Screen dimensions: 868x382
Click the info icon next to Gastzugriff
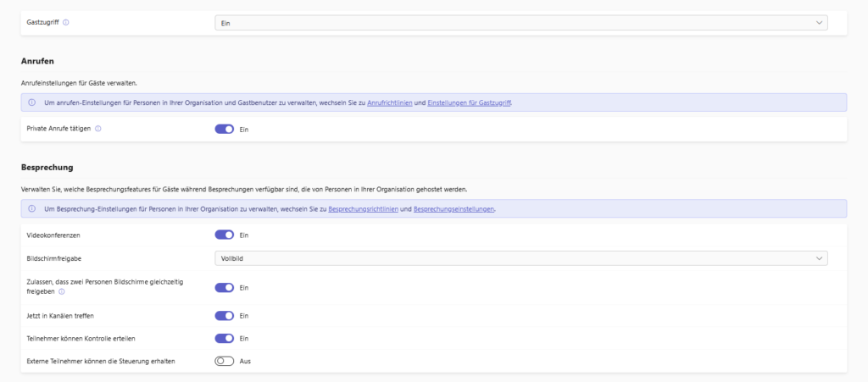[x=66, y=23]
